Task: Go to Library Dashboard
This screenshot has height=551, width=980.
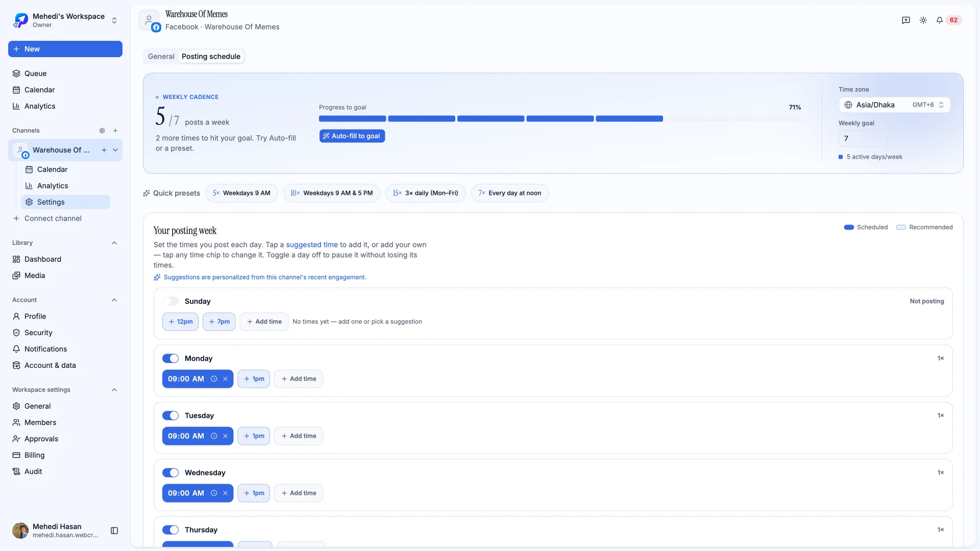Action: [x=65, y=259]
